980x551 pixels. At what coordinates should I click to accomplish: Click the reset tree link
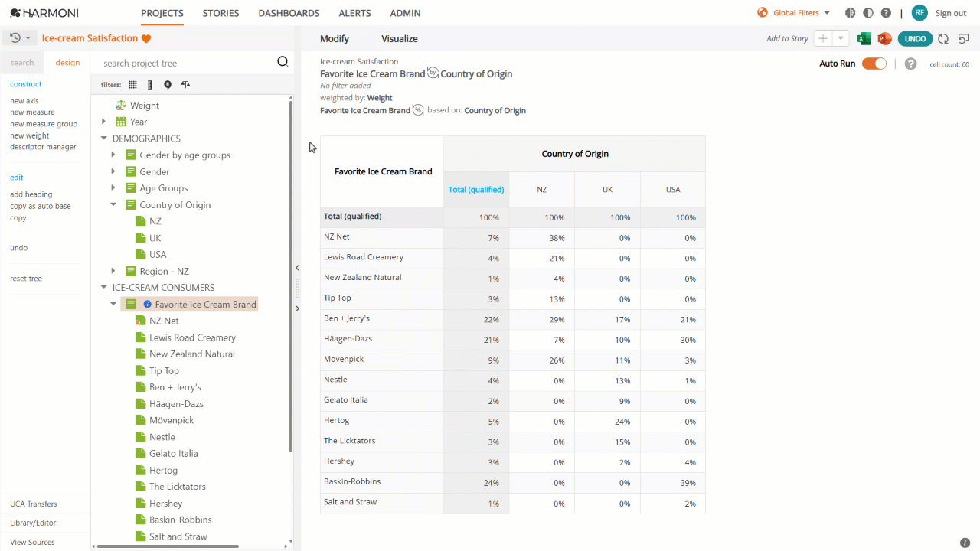click(x=26, y=279)
